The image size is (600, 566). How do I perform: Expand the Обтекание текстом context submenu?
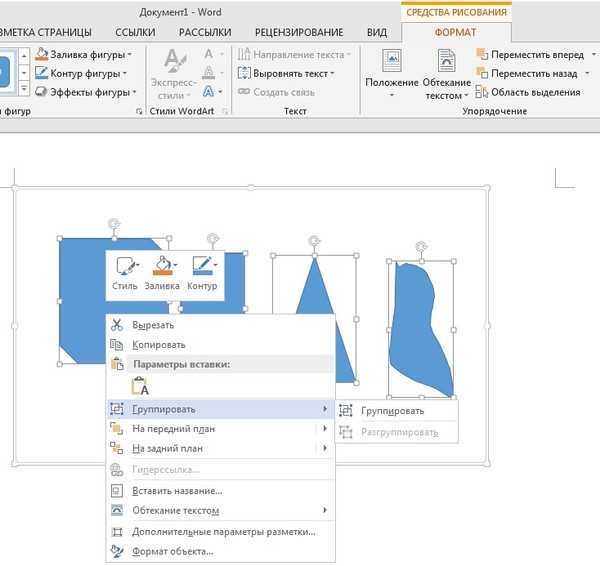click(x=324, y=510)
